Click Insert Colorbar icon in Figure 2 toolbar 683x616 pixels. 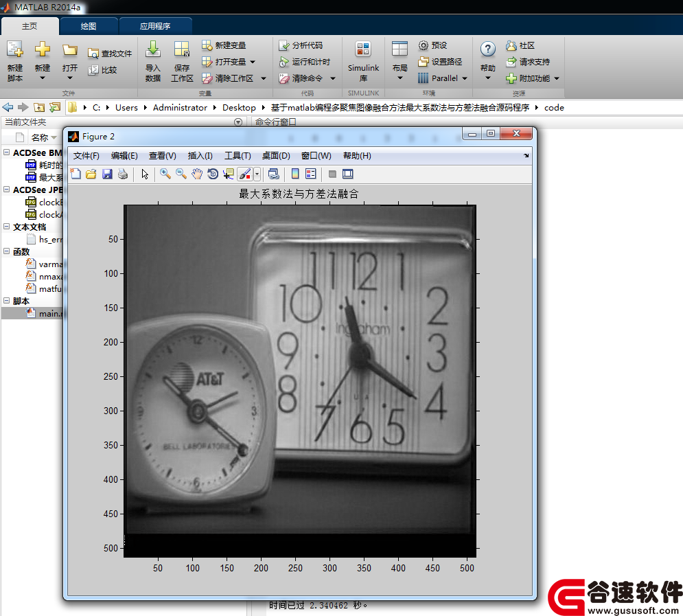[x=295, y=174]
